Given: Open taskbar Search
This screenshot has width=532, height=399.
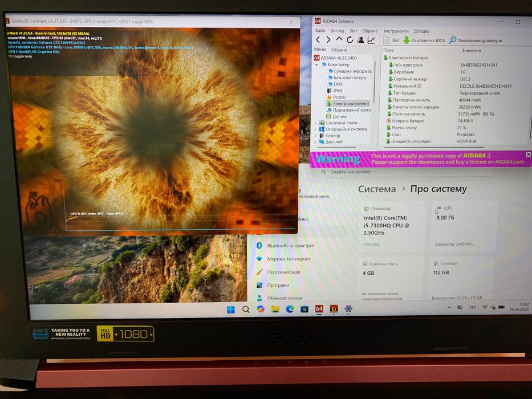Looking at the screenshot, I should [x=246, y=310].
